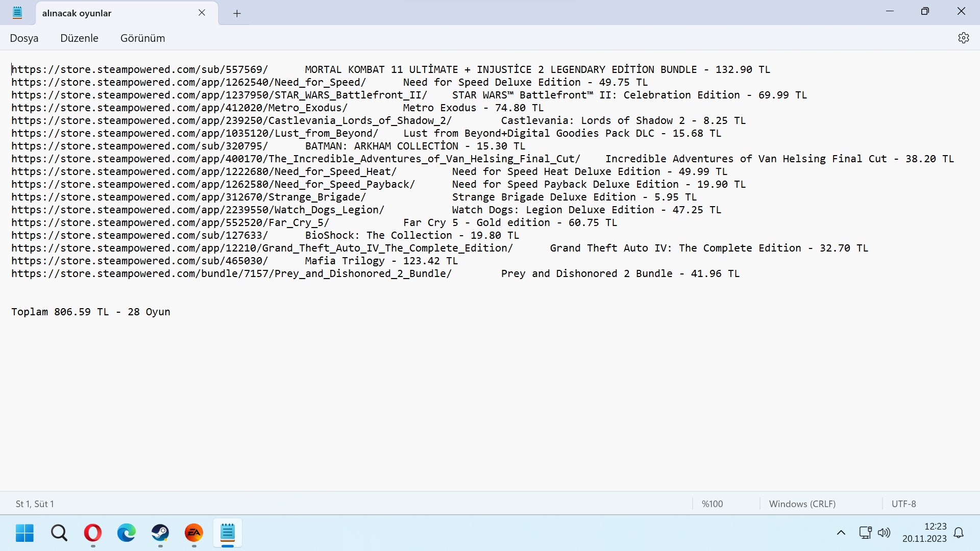Click the Far Cry 5 Gold edition link
This screenshot has height=551, width=980.
click(170, 222)
